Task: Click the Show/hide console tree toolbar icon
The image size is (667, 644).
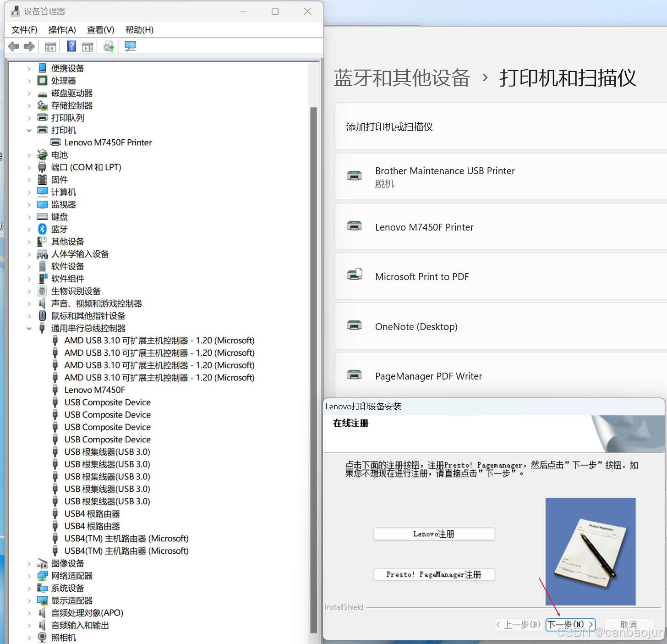Action: pyautogui.click(x=50, y=46)
